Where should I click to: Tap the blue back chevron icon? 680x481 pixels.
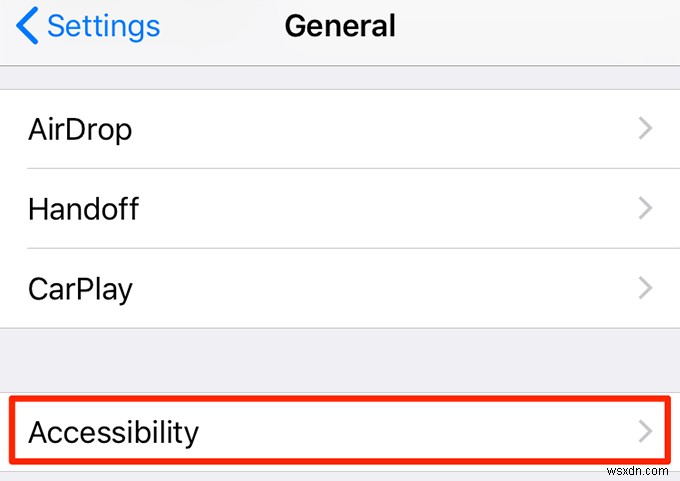pyautogui.click(x=27, y=26)
